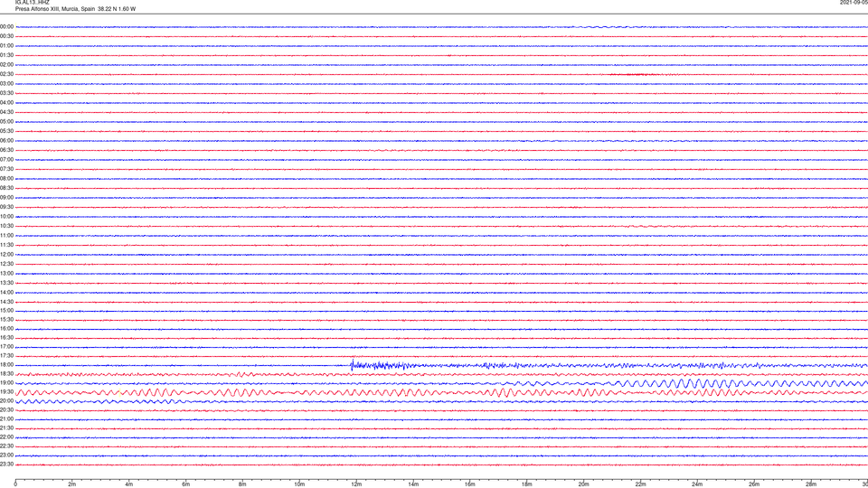Click the '00:00' row time label
Screen dimensions: 868x488
pyautogui.click(x=6, y=26)
